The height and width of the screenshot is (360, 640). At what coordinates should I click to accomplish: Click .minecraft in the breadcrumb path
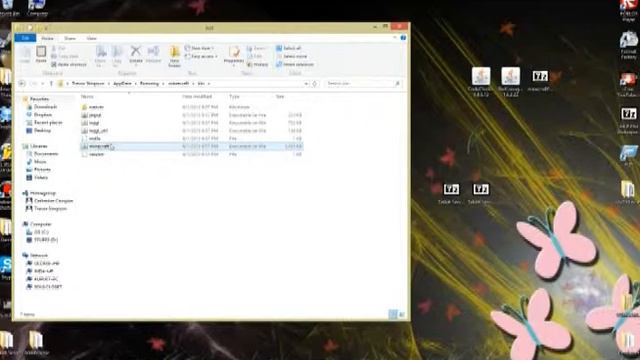[x=178, y=84]
